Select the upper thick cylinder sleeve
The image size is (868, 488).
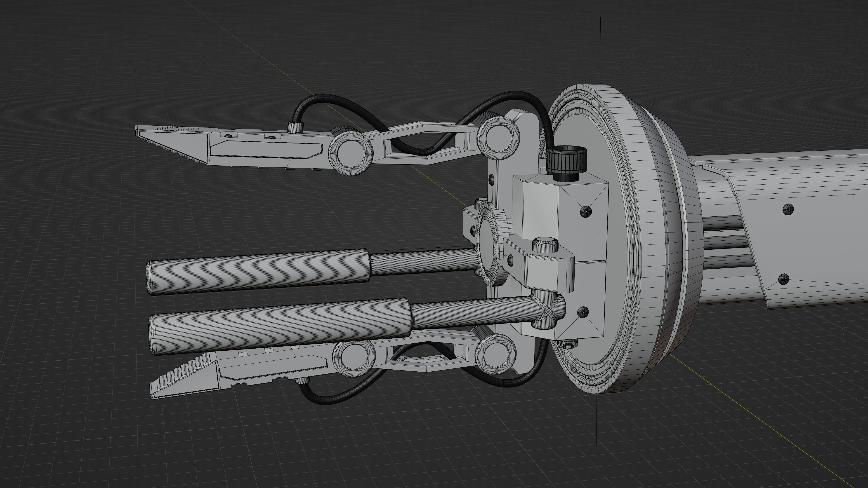point(258,272)
